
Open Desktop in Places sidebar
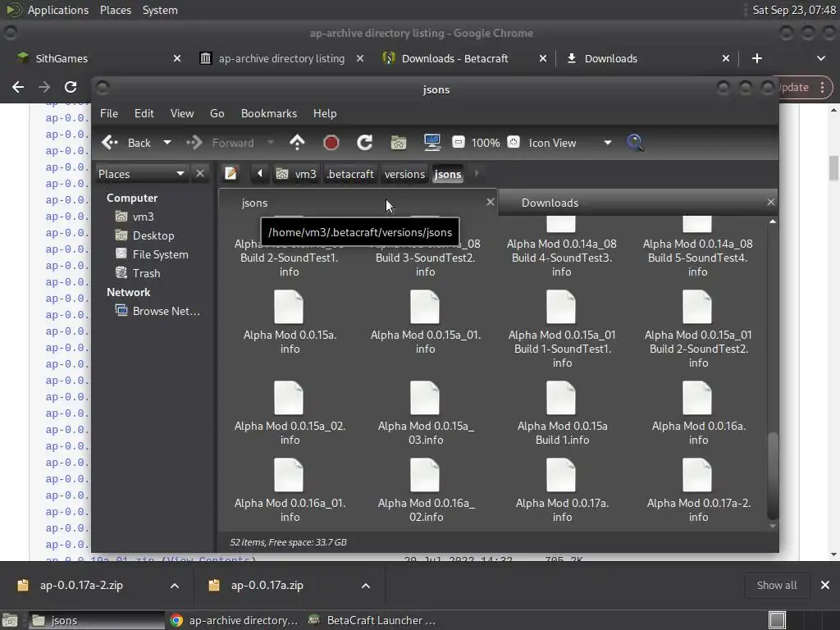pos(153,235)
